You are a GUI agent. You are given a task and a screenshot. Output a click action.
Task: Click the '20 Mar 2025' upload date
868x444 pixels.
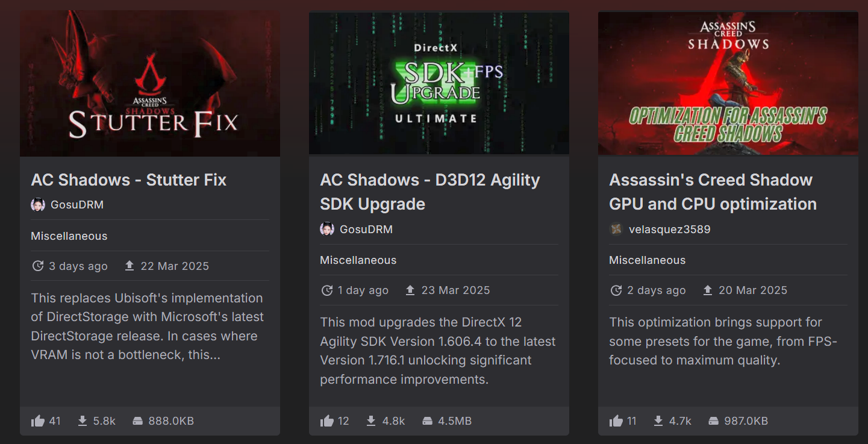[753, 290]
